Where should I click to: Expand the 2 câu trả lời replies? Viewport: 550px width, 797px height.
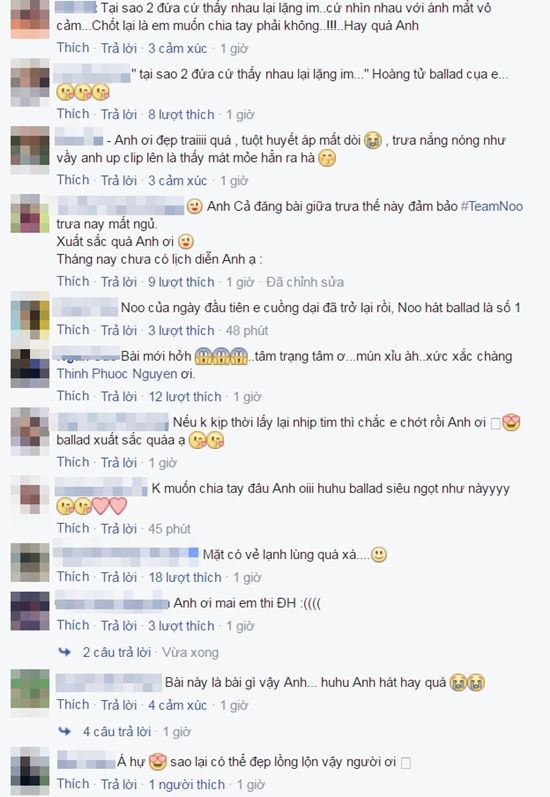pos(117,652)
